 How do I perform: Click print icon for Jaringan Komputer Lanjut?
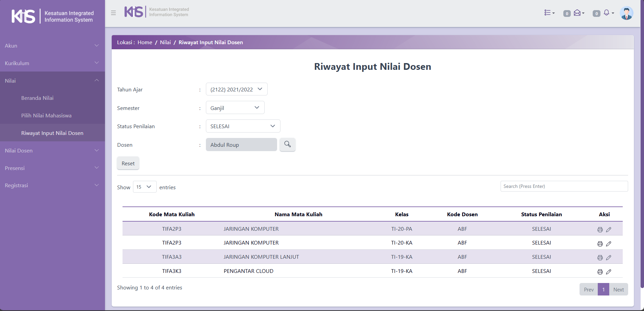pyautogui.click(x=600, y=258)
